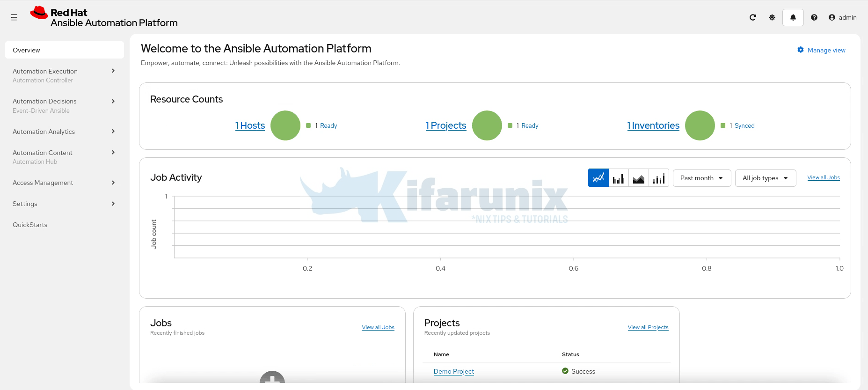Open theme switcher sun icon
Screen dimensions: 868x390
click(772, 17)
